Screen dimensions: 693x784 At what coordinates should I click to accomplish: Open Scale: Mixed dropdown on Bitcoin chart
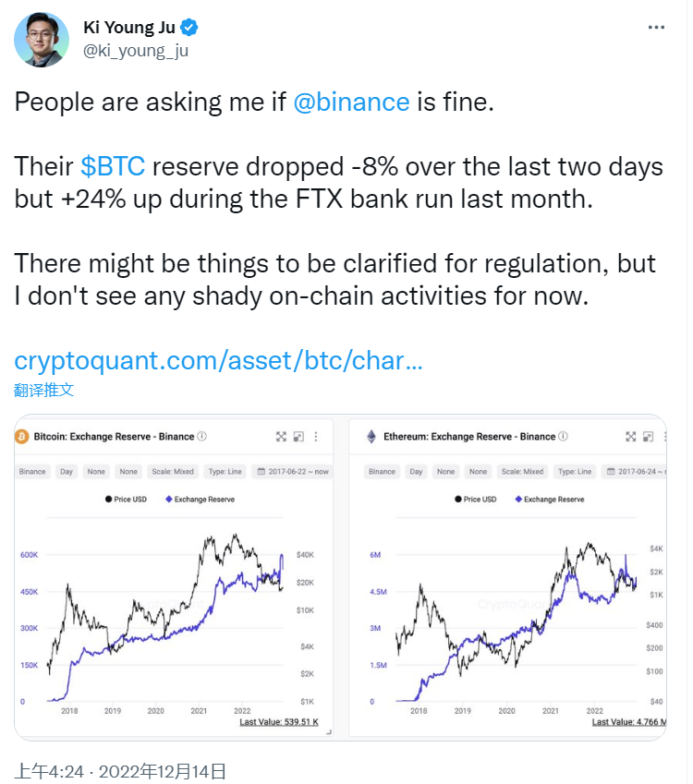[x=173, y=472]
